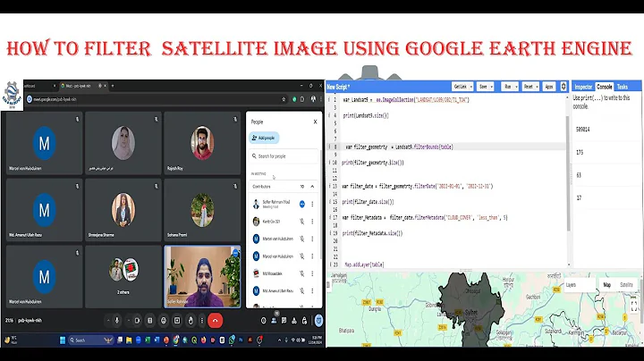Click Save in the code editor

tap(483, 87)
